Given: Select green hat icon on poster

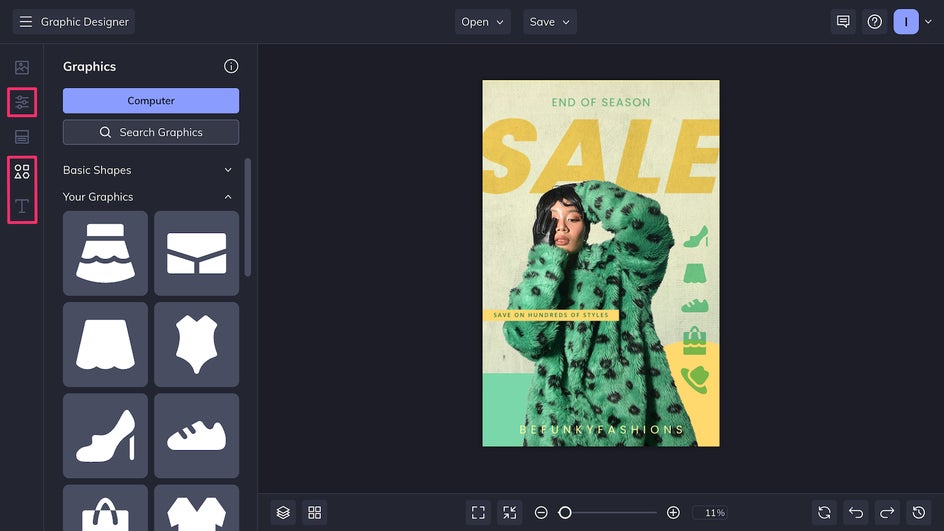Looking at the screenshot, I should click(x=695, y=379).
